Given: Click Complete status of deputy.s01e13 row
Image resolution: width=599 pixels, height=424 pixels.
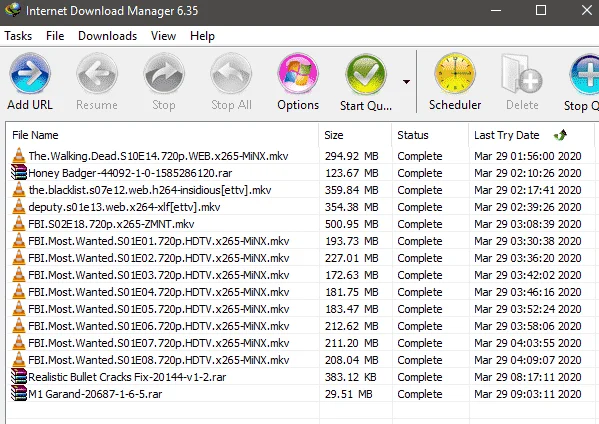Looking at the screenshot, I should point(419,207).
